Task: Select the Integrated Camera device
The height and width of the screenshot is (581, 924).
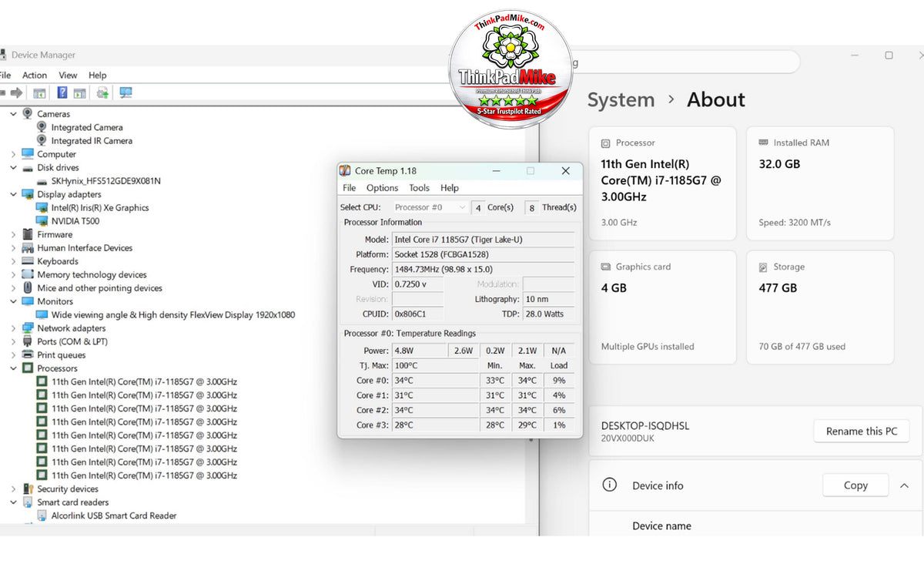Action: click(87, 127)
